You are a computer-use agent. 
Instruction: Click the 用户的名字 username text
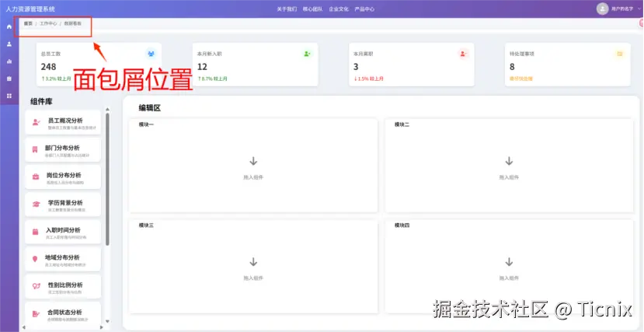(x=622, y=9)
